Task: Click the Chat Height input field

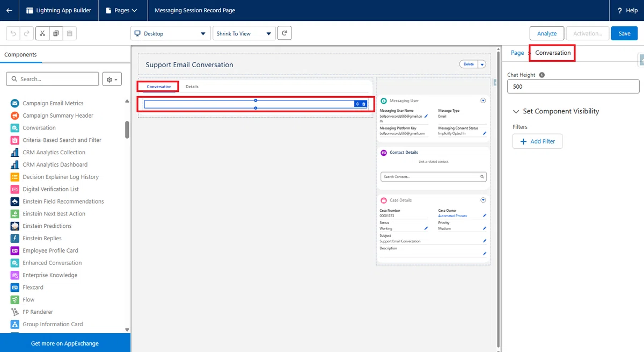Action: click(x=573, y=87)
